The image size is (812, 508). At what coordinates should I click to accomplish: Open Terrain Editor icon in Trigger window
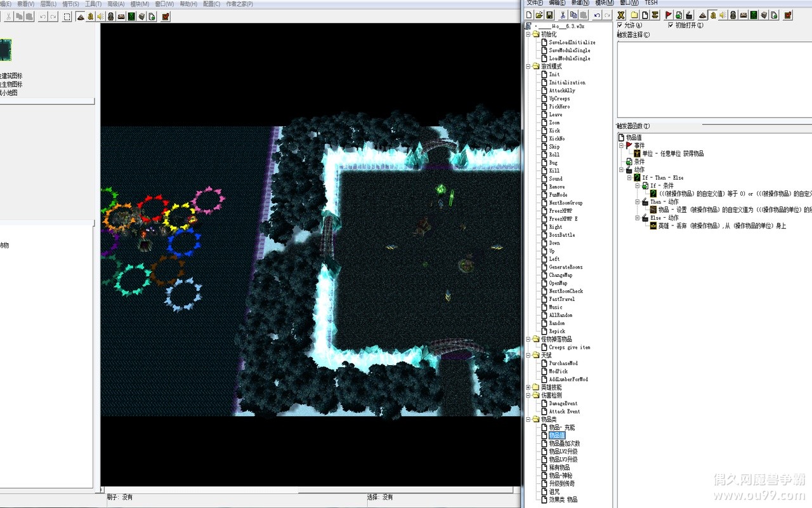point(702,15)
